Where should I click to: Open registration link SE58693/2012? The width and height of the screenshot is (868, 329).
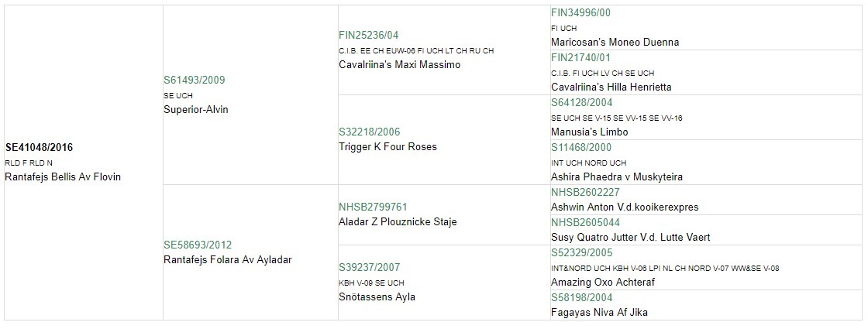click(x=198, y=245)
